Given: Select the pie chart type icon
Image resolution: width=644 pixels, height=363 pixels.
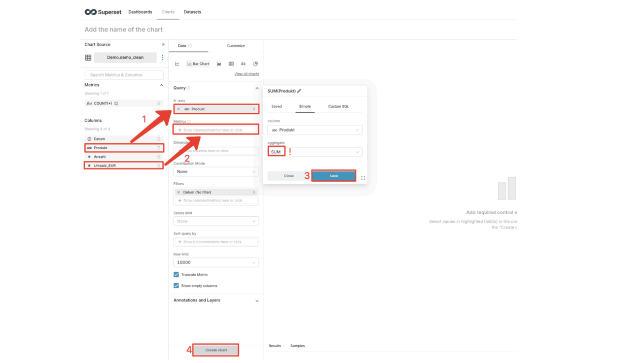Looking at the screenshot, I should click(256, 64).
